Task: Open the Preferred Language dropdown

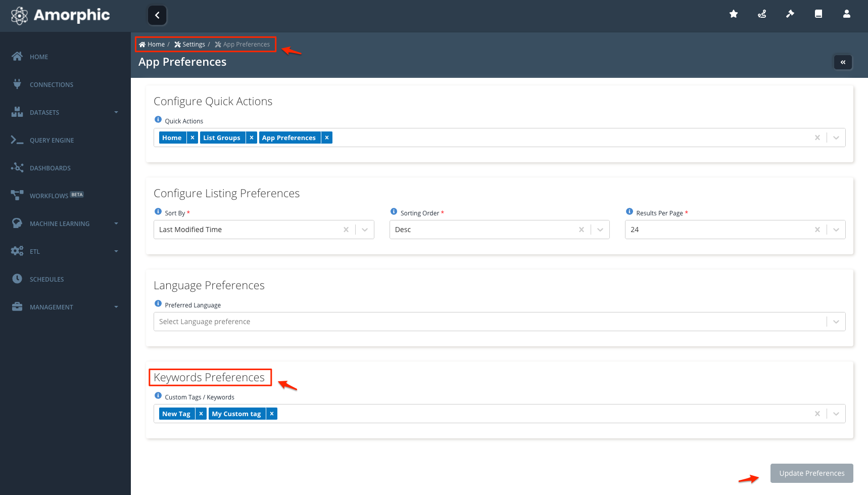Action: coord(836,321)
